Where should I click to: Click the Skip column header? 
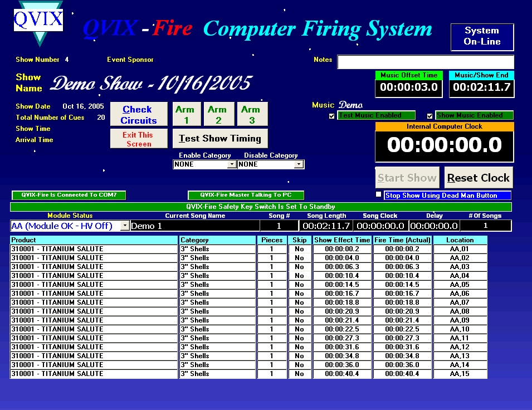pos(300,240)
